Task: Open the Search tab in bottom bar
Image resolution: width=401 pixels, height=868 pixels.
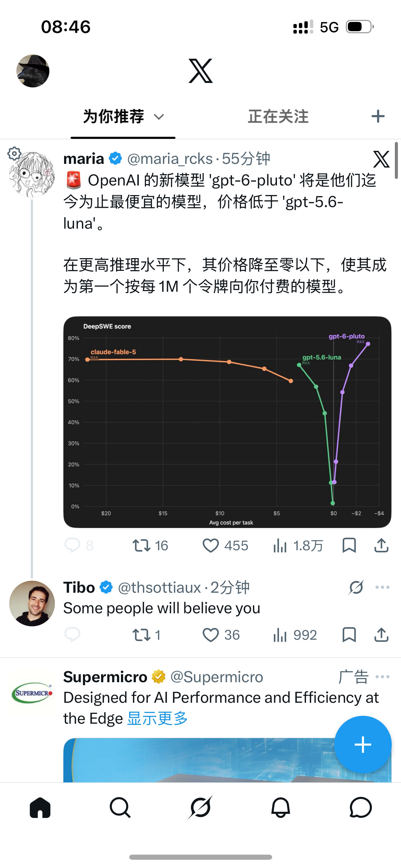Action: 120,808
